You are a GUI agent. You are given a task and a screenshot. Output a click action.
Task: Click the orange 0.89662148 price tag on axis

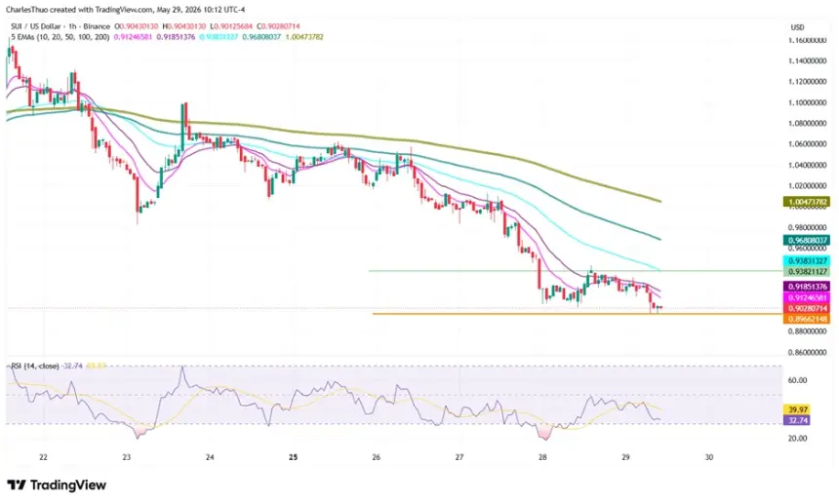click(x=807, y=319)
